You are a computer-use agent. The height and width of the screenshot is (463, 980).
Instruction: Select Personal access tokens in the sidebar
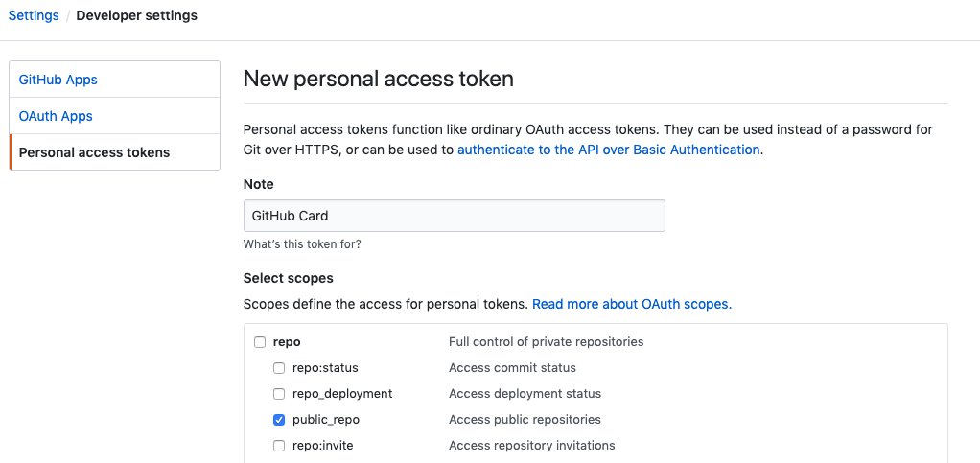tap(94, 152)
